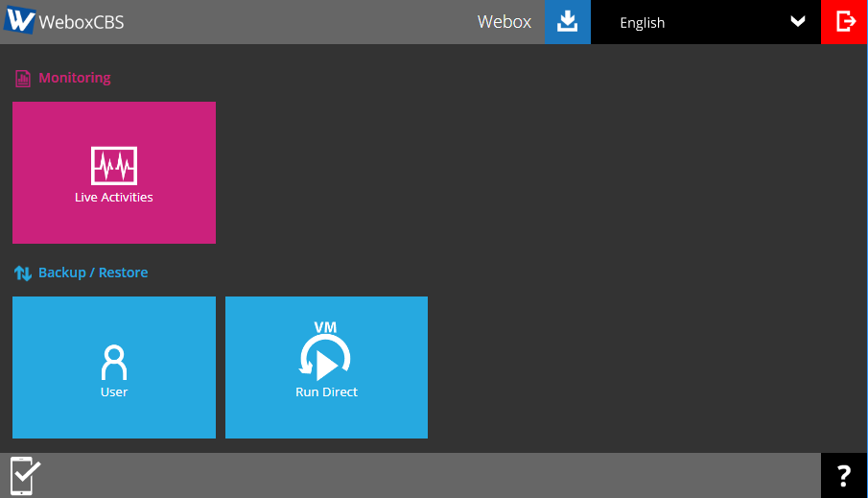This screenshot has width=868, height=498.
Task: Click the language selector chevron arrow
Action: [797, 22]
